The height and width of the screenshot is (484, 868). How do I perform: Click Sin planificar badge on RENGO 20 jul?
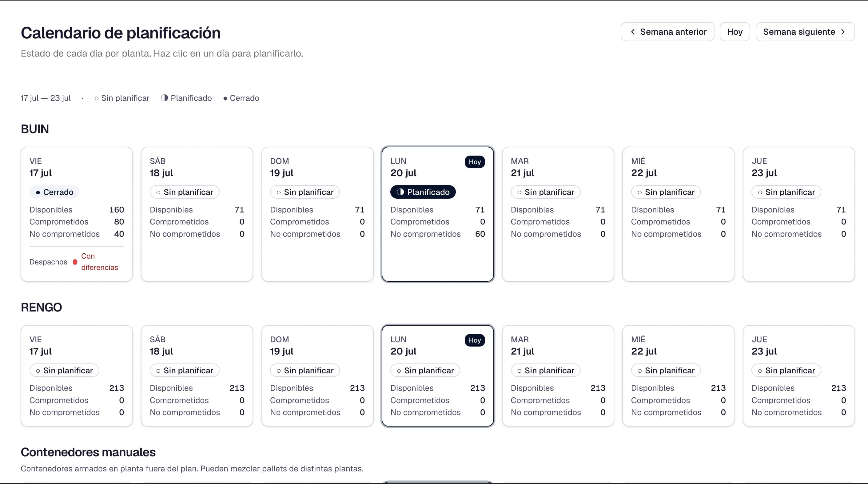425,371
